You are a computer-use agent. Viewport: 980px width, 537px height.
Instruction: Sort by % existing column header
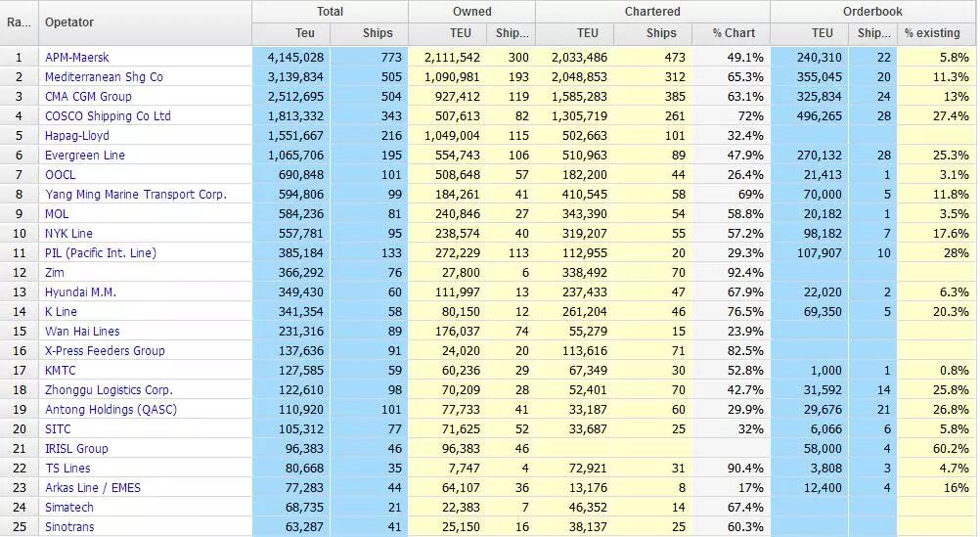[937, 33]
